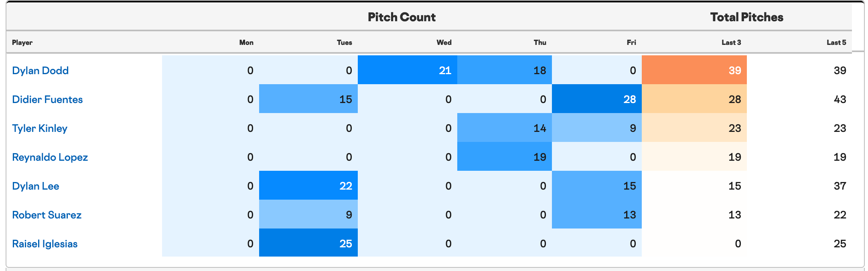Image resolution: width=868 pixels, height=271 pixels.
Task: Select the Wed column header
Action: click(x=444, y=42)
